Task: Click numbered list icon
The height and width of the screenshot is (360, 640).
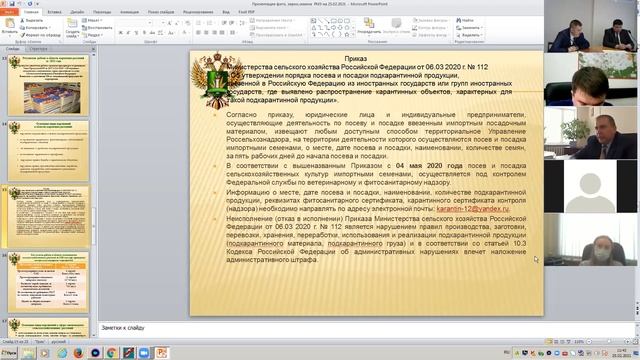Action: click(x=210, y=23)
